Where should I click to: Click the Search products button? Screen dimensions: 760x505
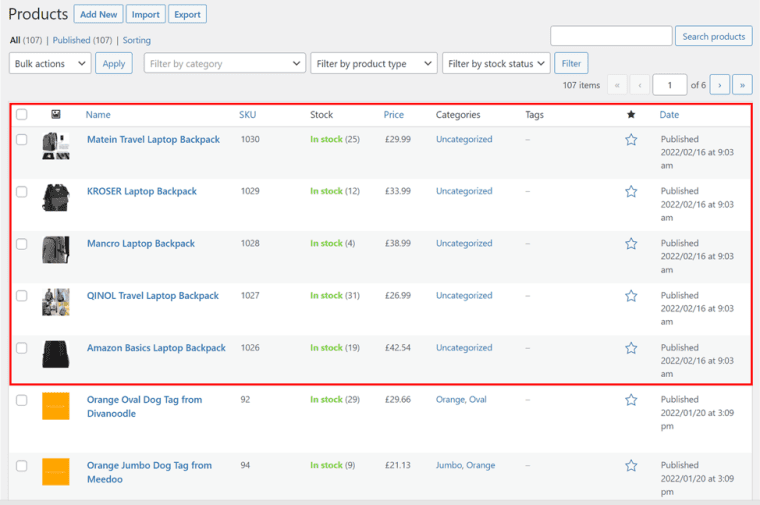(713, 36)
